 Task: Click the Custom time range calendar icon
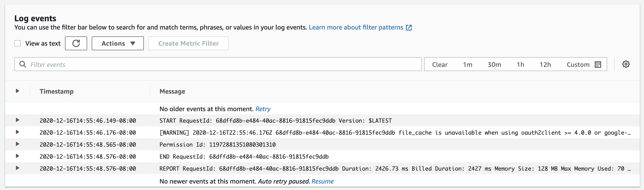click(x=598, y=65)
